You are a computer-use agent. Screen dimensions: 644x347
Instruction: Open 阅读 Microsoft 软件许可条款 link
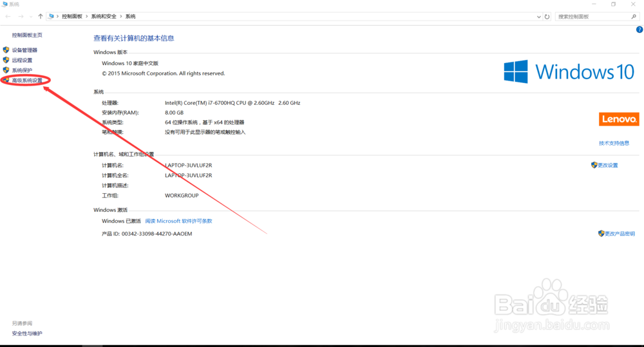(178, 221)
